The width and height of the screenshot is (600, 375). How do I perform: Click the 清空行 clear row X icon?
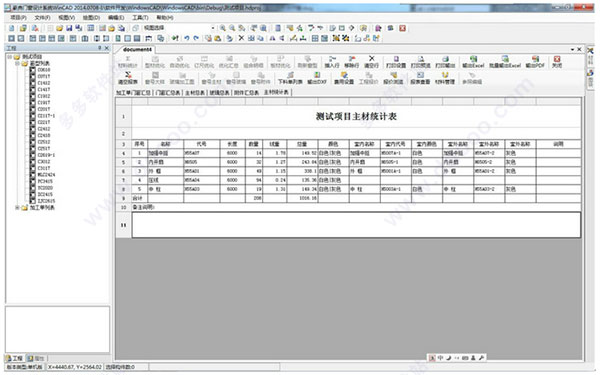click(x=372, y=61)
